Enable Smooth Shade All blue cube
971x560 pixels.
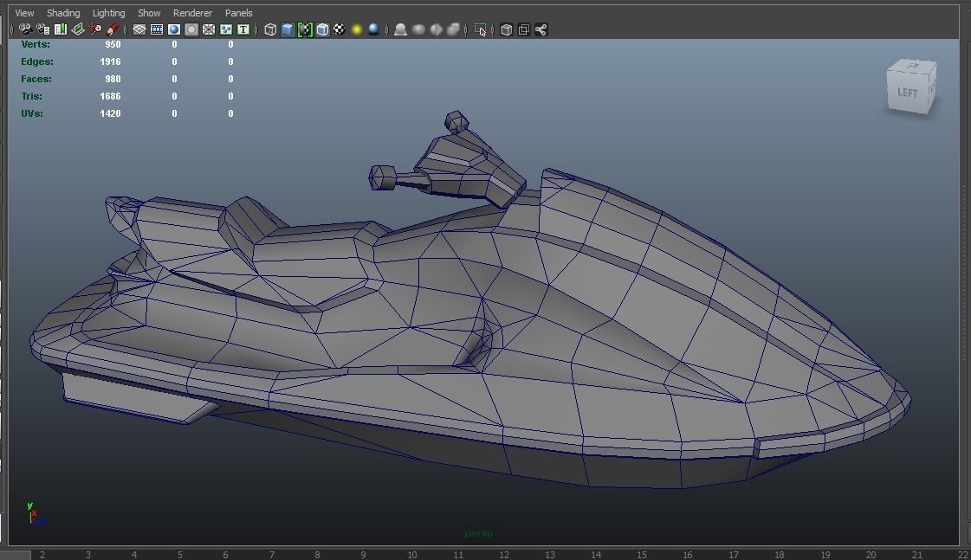point(288,29)
